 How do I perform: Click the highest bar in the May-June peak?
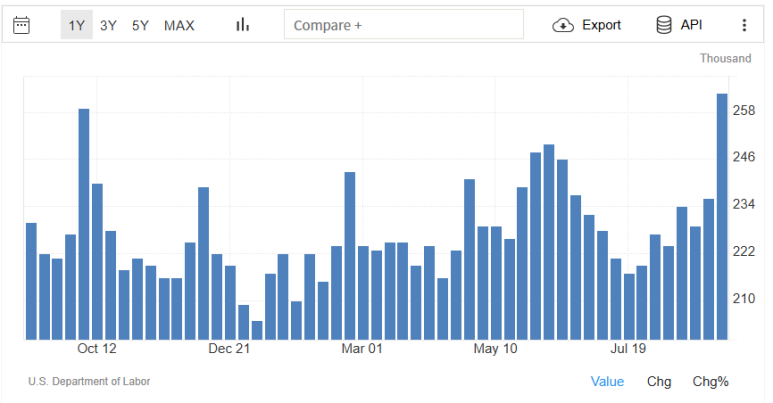[549, 242]
